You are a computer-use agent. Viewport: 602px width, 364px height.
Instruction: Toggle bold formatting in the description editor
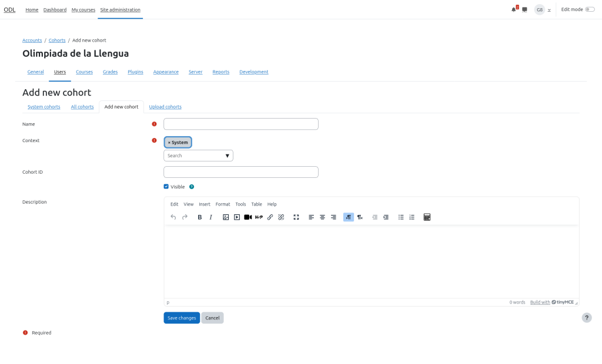click(200, 217)
